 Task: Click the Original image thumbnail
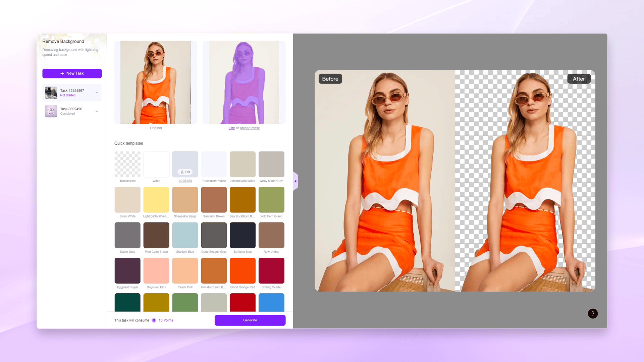click(156, 82)
